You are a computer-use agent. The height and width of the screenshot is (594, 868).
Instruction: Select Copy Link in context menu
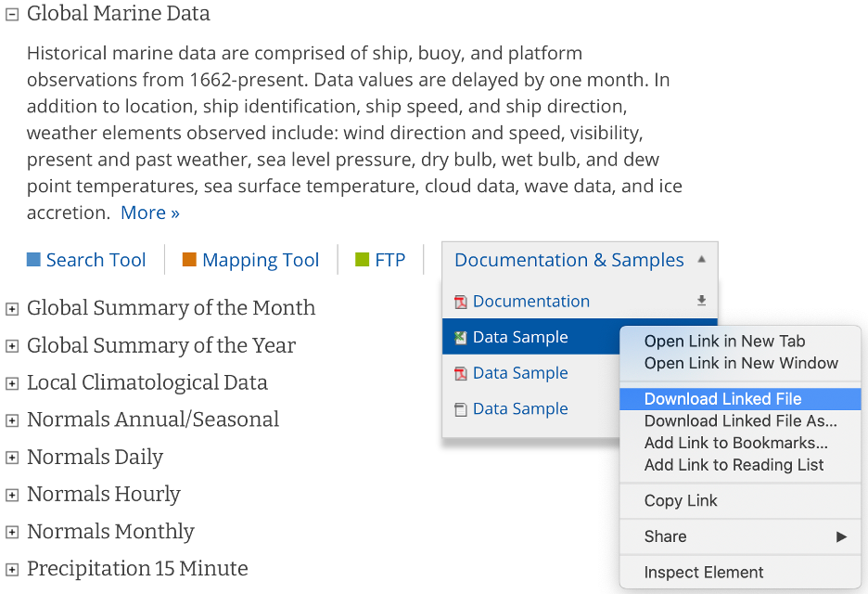740,501
